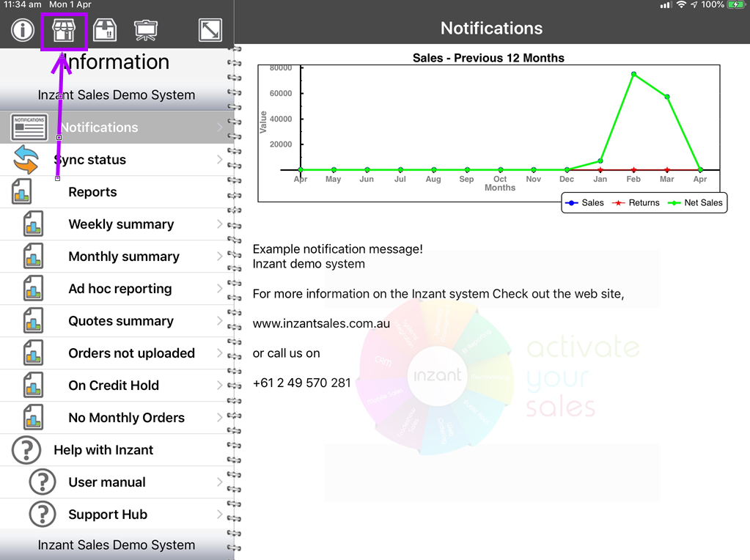Click the Reports section header
750x560 pixels.
pyautogui.click(x=117, y=192)
